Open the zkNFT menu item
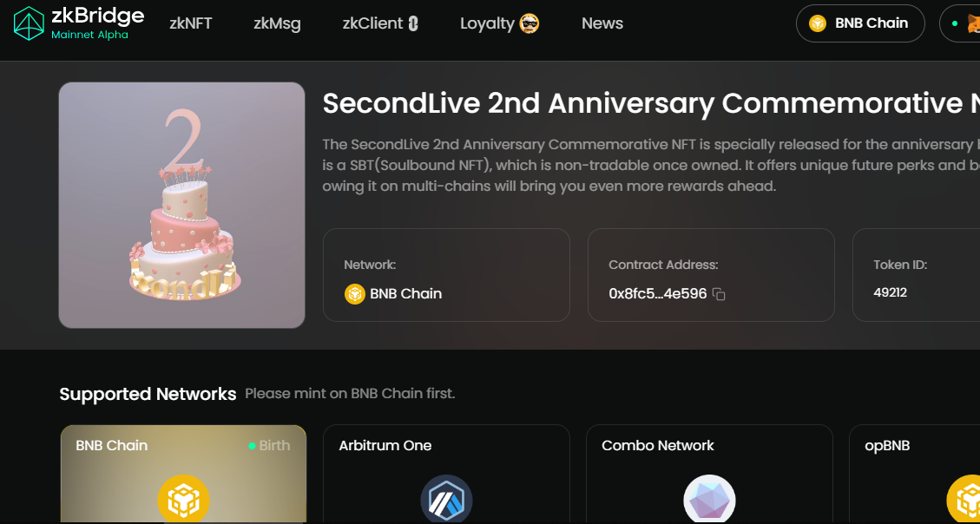This screenshot has width=980, height=524. pyautogui.click(x=191, y=23)
